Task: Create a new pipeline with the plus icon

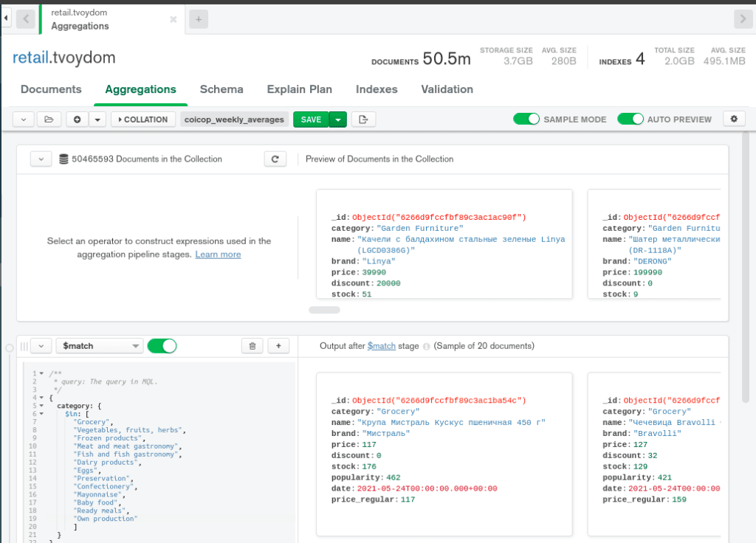Action: pyautogui.click(x=77, y=119)
